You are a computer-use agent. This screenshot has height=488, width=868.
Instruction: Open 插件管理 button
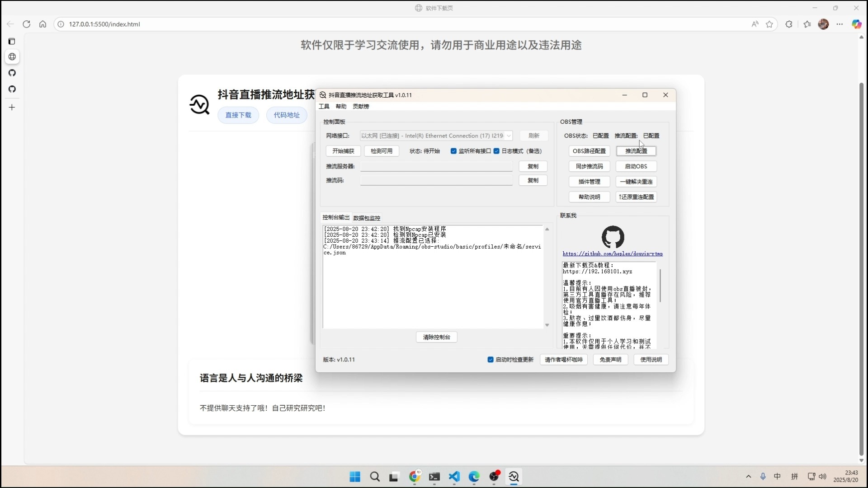pyautogui.click(x=589, y=182)
